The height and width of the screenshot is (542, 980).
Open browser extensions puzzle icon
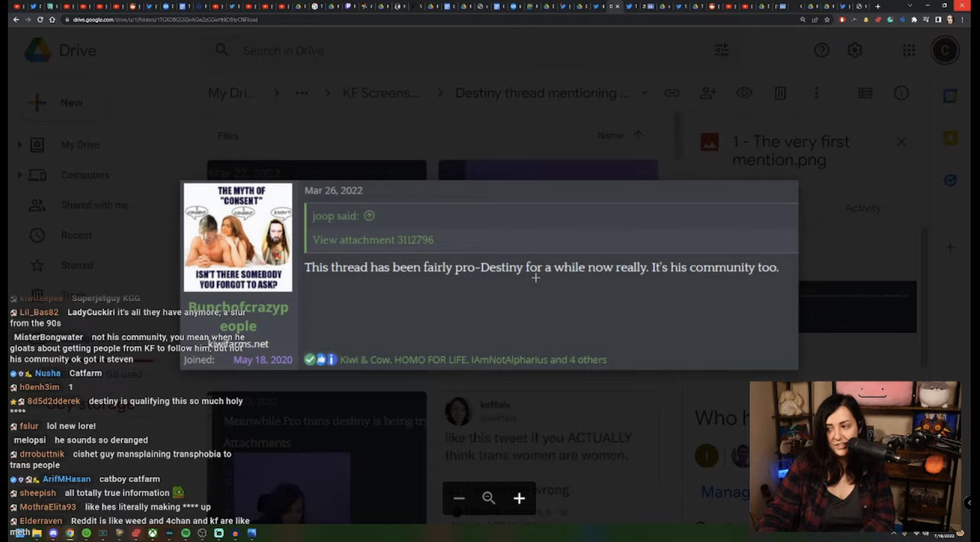point(914,19)
